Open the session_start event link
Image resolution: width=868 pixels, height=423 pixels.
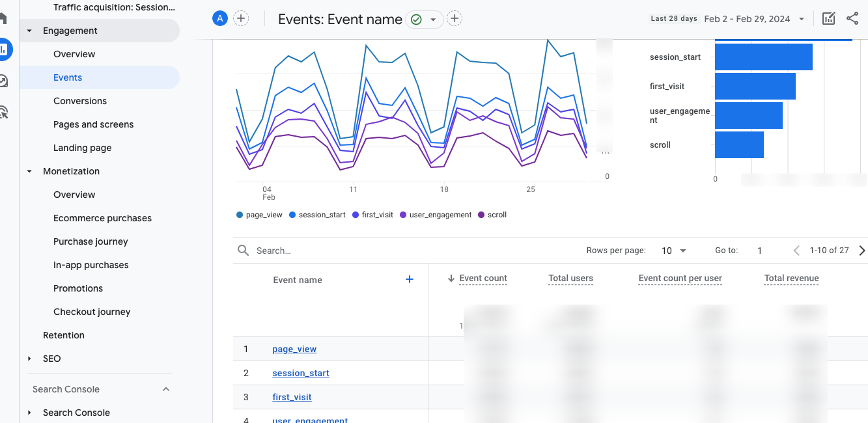click(x=301, y=373)
